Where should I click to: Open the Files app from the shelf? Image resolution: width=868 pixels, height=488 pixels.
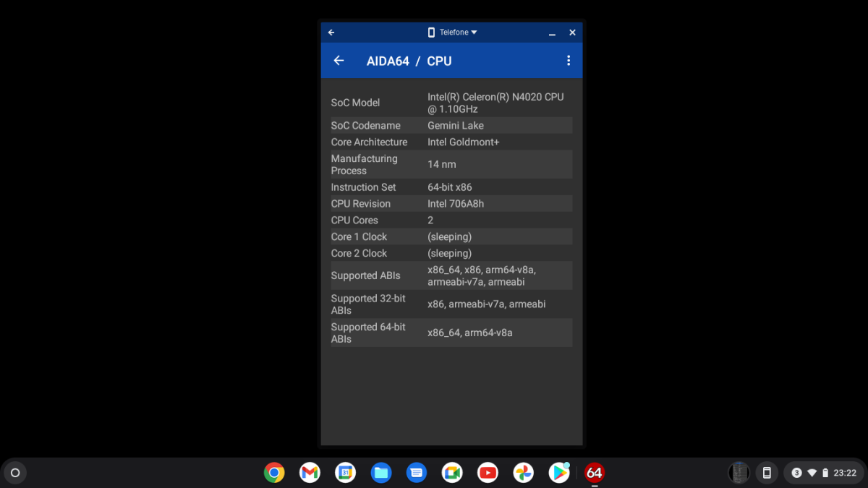click(381, 473)
